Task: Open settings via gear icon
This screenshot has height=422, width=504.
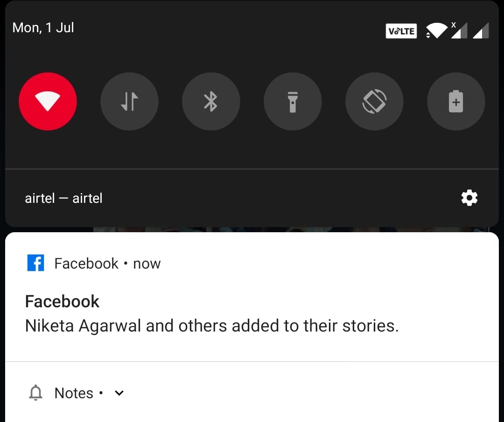Action: pos(469,198)
